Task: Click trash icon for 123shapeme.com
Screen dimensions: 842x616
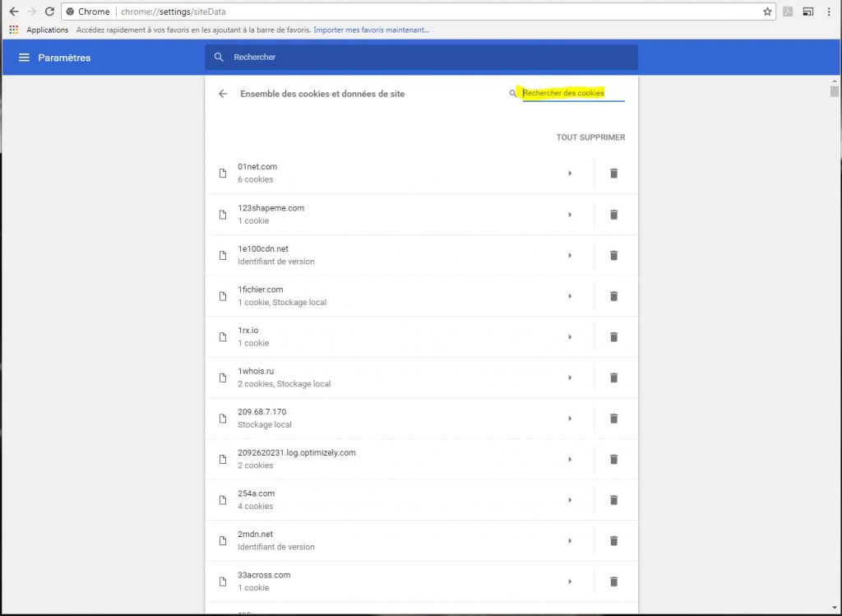Action: tap(613, 215)
